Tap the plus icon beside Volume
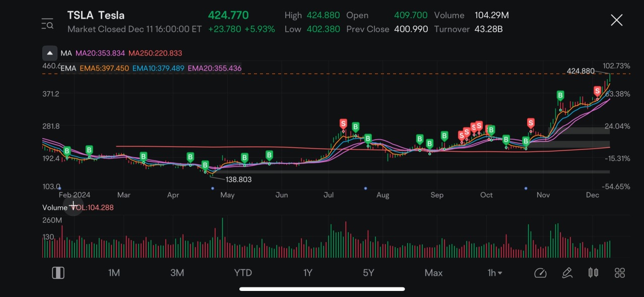Screen dimensions: 644x297 pos(74,206)
